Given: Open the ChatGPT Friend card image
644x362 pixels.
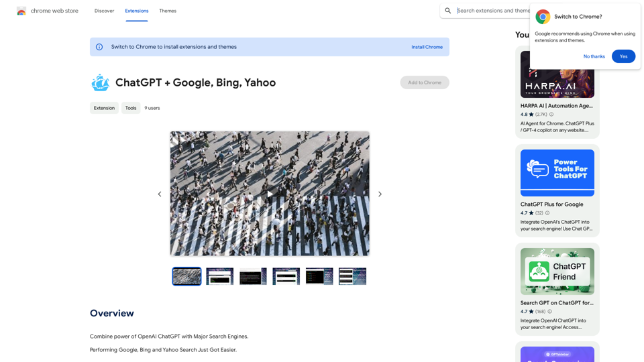Looking at the screenshot, I should (557, 271).
